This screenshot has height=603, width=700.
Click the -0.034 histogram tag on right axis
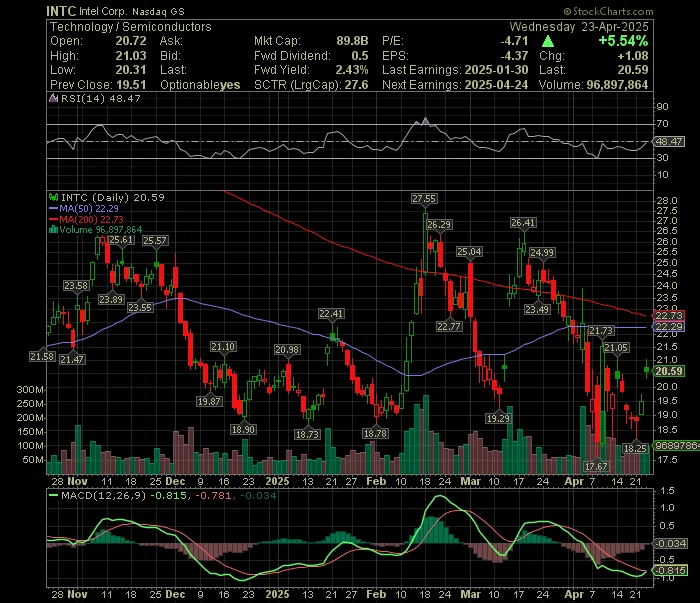tap(669, 543)
